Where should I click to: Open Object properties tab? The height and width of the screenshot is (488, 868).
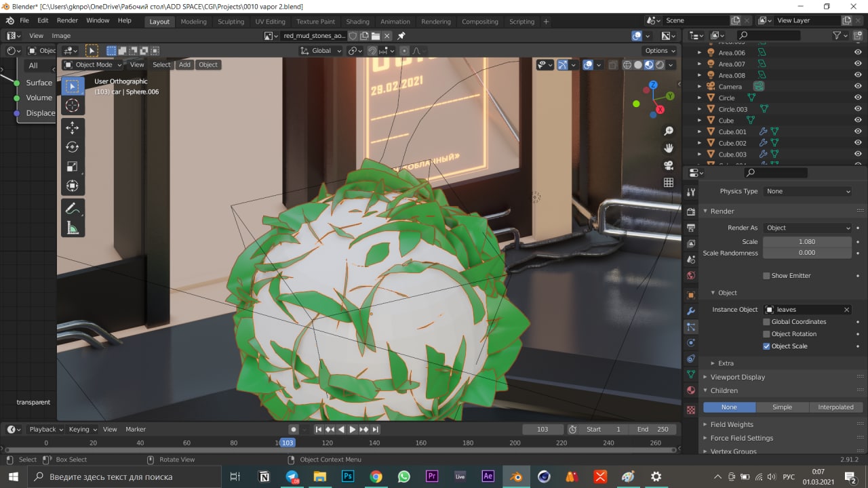[x=691, y=296]
